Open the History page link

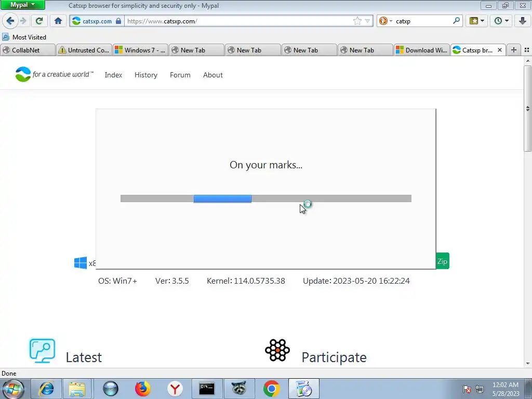point(146,75)
